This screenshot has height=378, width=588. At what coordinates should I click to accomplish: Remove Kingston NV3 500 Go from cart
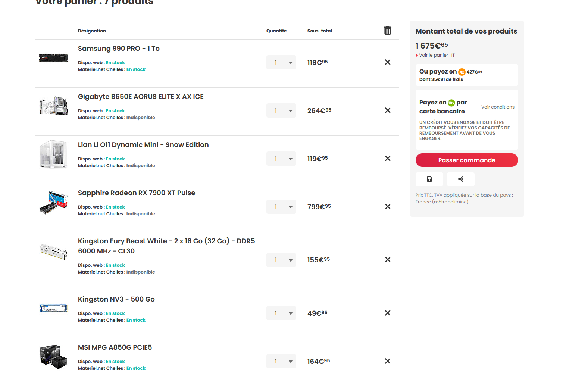388,313
